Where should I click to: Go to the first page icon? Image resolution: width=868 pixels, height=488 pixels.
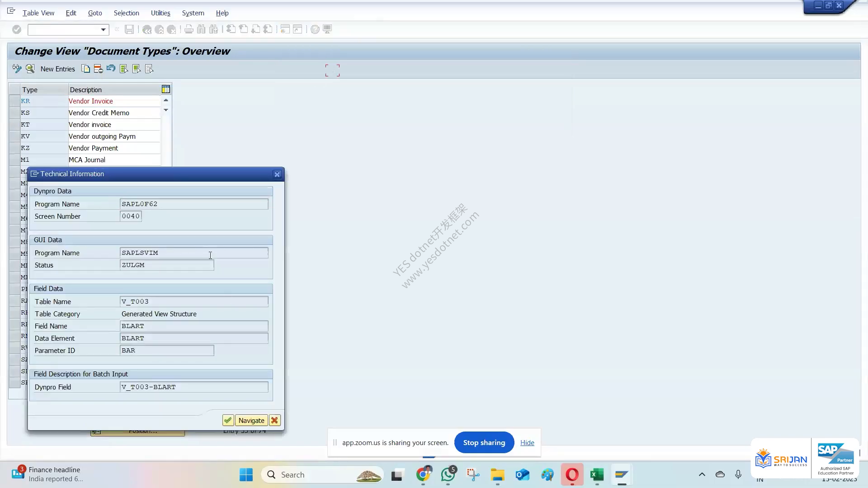[231, 29]
